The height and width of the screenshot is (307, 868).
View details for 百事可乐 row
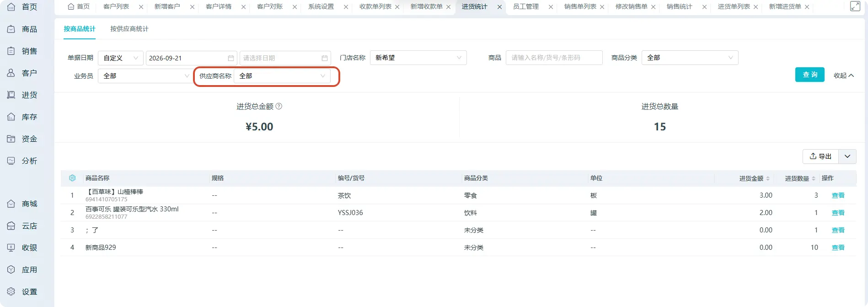coord(838,213)
